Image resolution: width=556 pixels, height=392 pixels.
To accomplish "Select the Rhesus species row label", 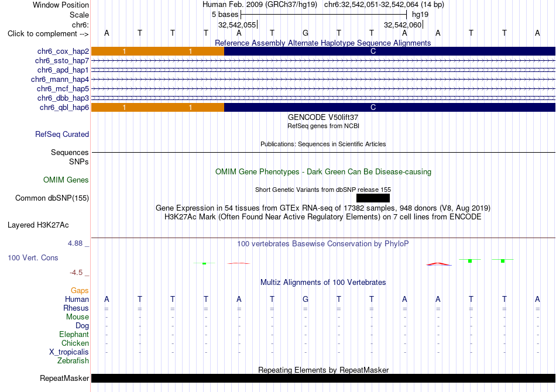I will pyautogui.click(x=76, y=308).
